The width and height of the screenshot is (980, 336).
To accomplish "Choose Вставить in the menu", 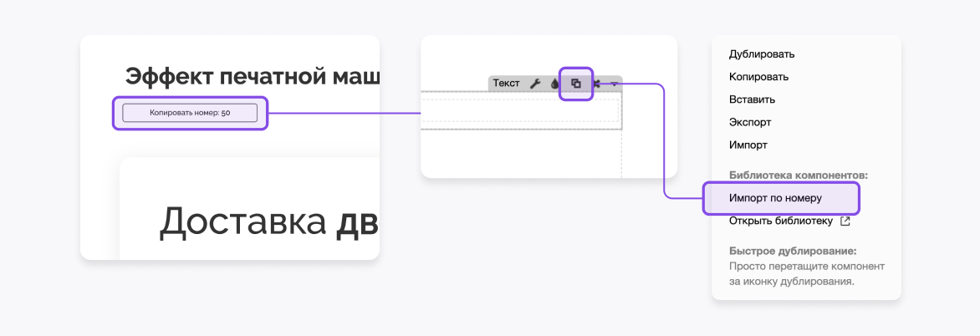I will [x=752, y=99].
